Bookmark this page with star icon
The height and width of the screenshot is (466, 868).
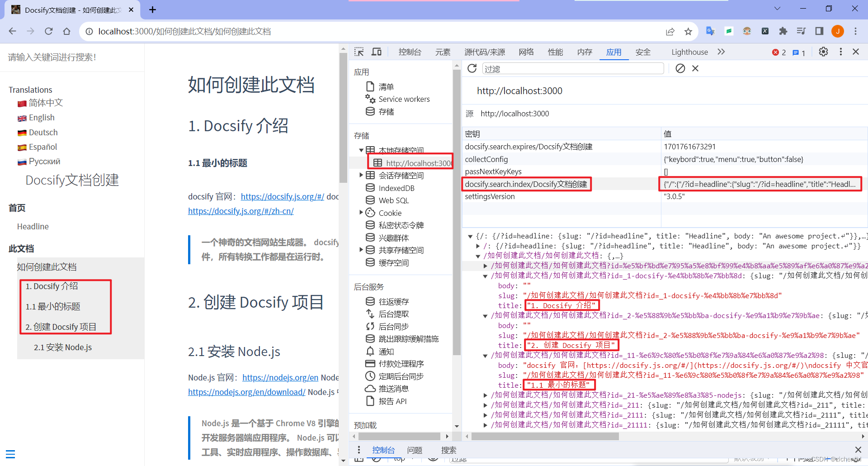pos(688,31)
